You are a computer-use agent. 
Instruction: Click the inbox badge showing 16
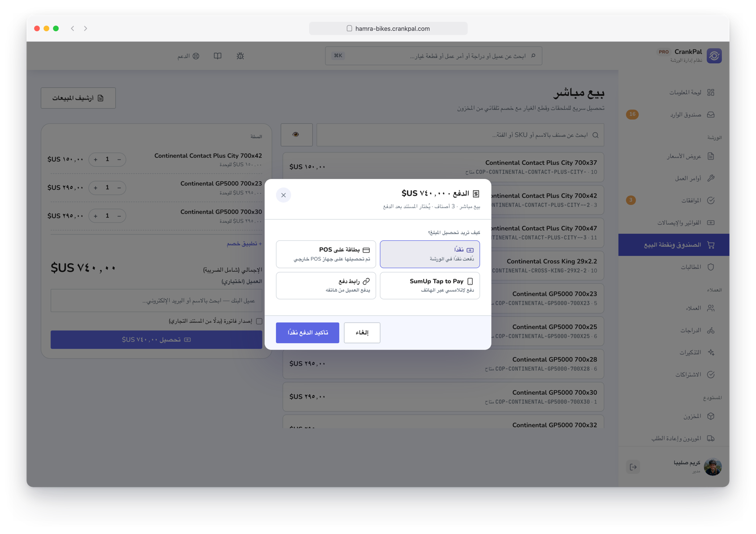[x=632, y=114]
